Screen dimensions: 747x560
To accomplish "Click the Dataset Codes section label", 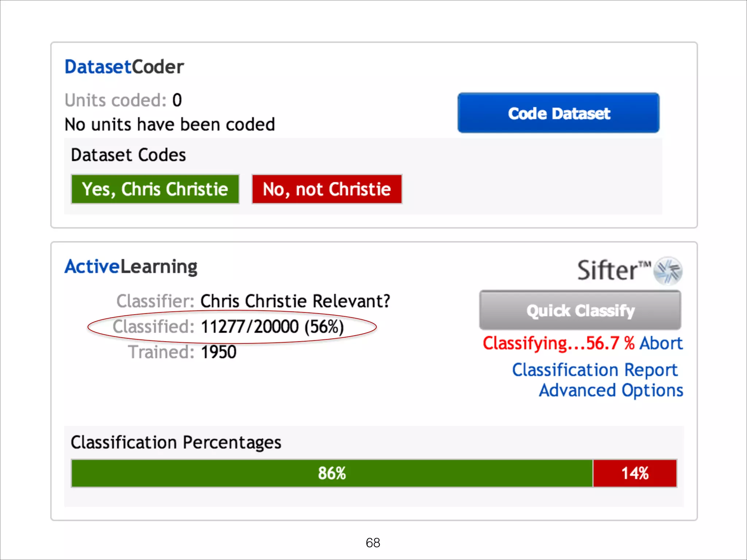I will 128,155.
